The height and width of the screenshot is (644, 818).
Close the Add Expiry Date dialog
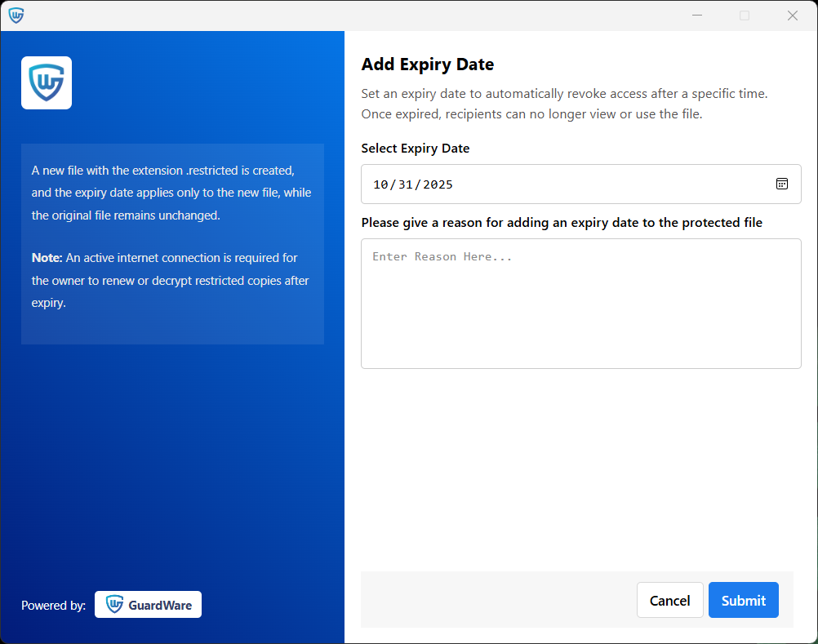792,15
